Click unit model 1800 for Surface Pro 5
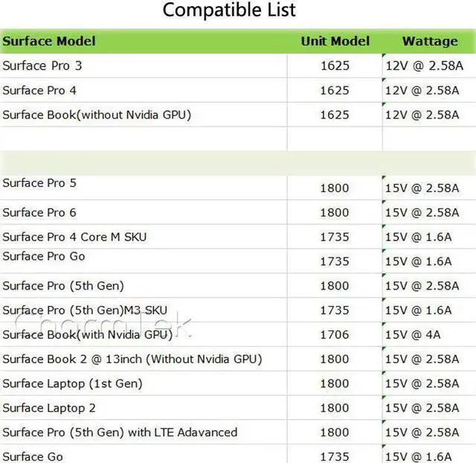The height and width of the screenshot is (463, 476). click(335, 188)
